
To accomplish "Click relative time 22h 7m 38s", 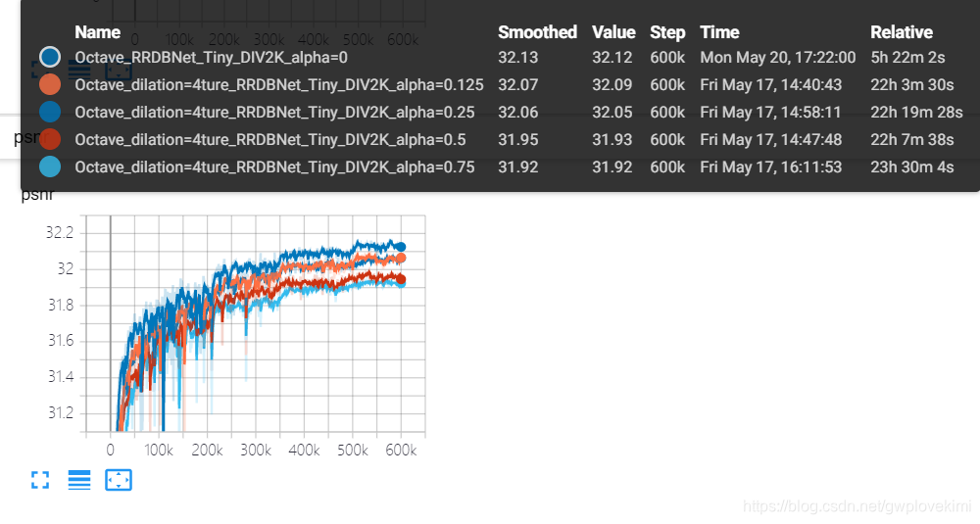I will point(911,140).
